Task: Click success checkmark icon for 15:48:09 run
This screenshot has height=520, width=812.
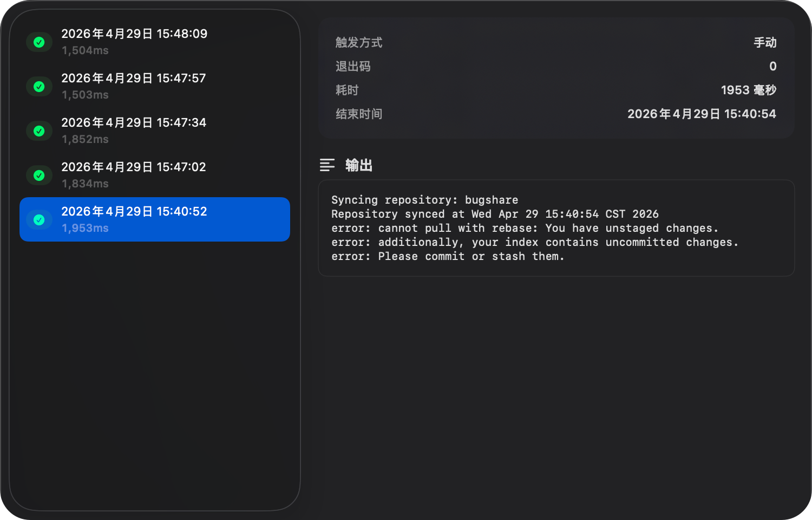Action: [39, 42]
